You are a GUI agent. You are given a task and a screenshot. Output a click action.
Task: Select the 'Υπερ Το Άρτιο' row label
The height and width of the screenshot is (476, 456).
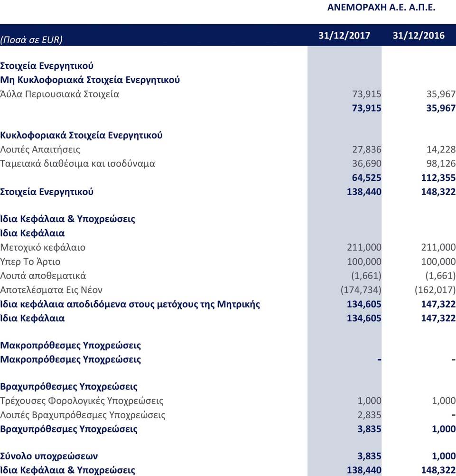tap(30, 261)
